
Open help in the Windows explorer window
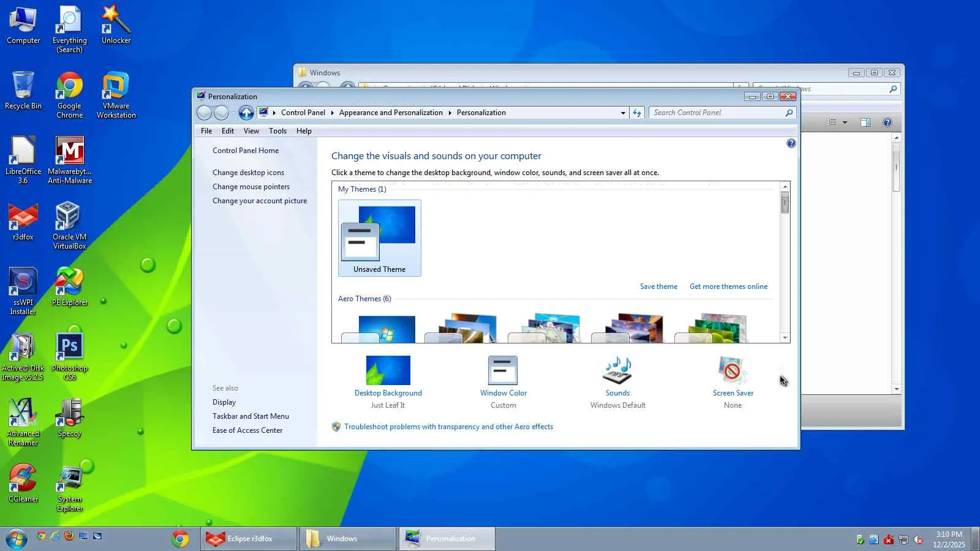(887, 122)
